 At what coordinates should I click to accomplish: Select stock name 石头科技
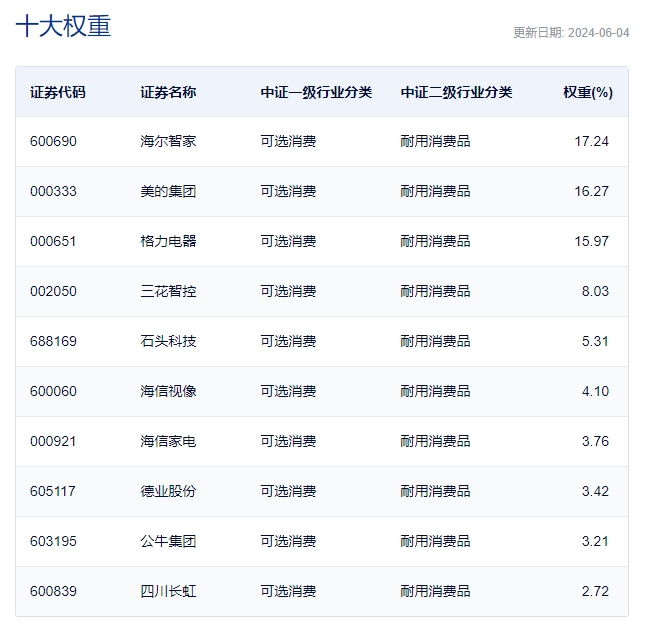tap(168, 341)
